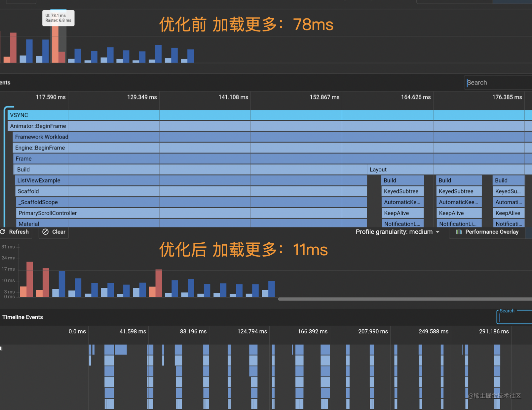The height and width of the screenshot is (410, 532).
Task: Select the VSYNC event bar
Action: point(270,115)
